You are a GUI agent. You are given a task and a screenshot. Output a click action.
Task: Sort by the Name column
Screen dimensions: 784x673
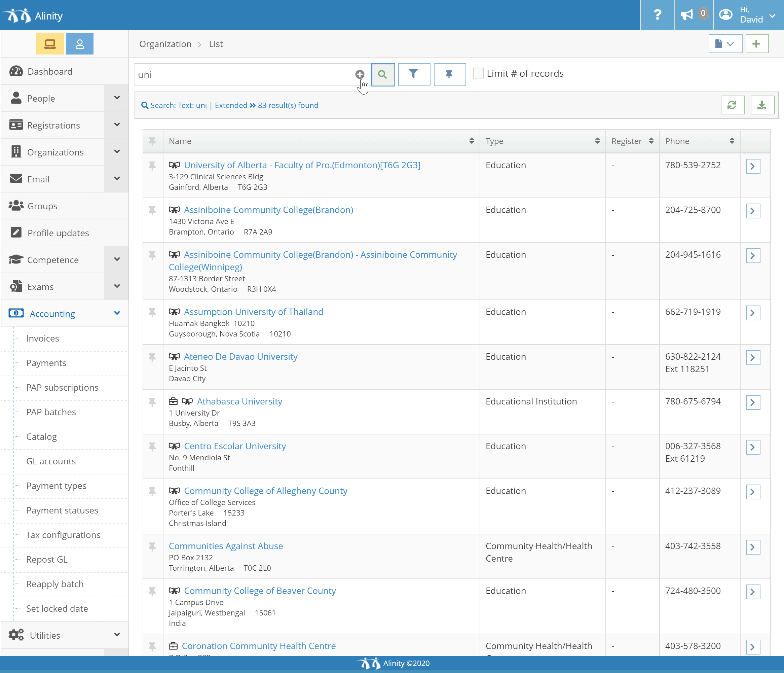coord(321,141)
